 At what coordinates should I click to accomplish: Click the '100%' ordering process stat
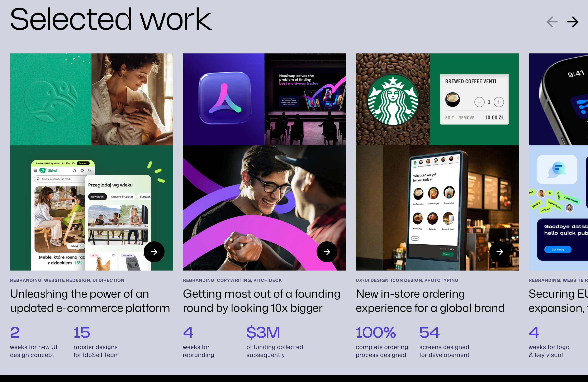(x=376, y=332)
